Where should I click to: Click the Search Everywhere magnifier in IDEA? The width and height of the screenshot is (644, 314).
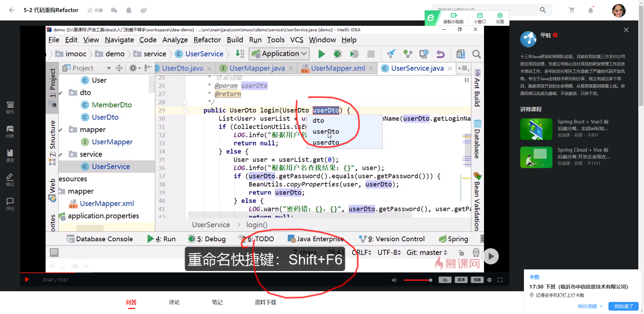pyautogui.click(x=476, y=54)
